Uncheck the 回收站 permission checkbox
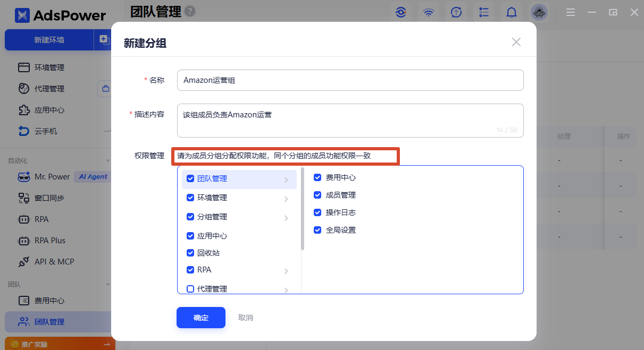This screenshot has height=350, width=644. coord(190,253)
